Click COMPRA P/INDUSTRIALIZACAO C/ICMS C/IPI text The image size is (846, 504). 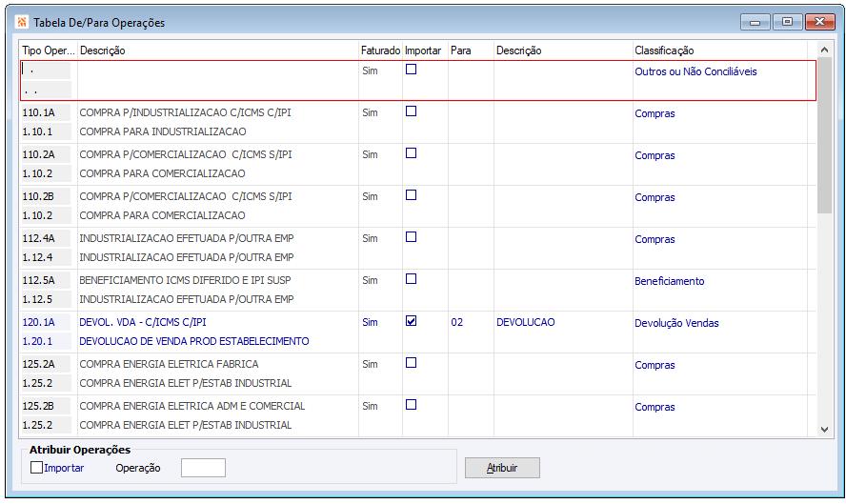pyautogui.click(x=185, y=112)
